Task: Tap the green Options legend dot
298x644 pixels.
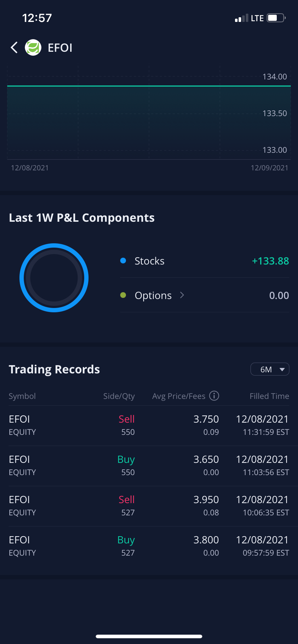Action: tap(123, 295)
